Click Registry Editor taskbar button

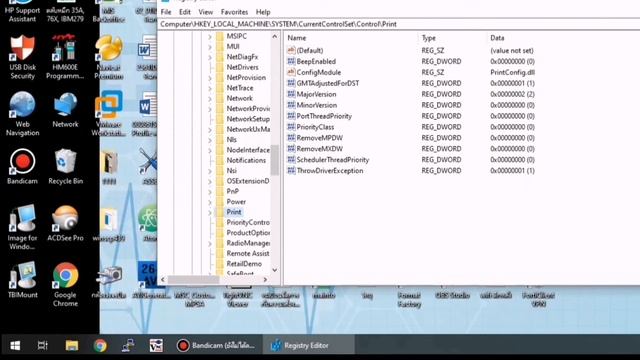coord(308,346)
